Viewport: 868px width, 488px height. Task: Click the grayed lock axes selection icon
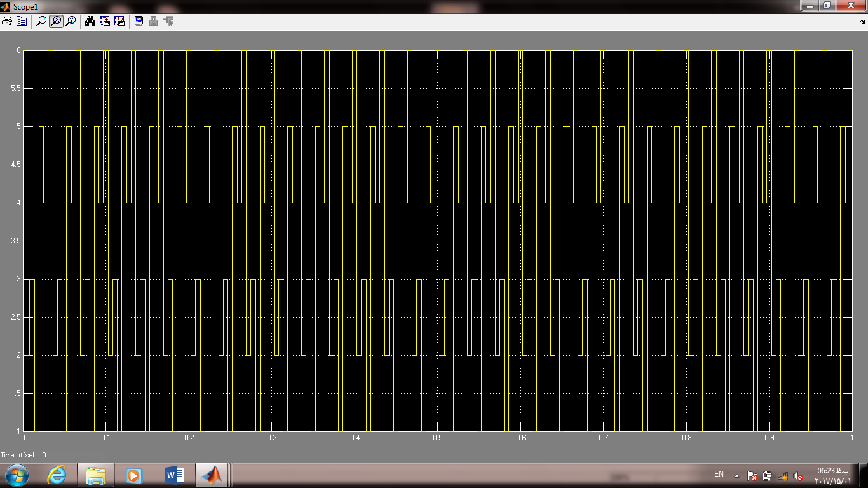click(x=153, y=21)
